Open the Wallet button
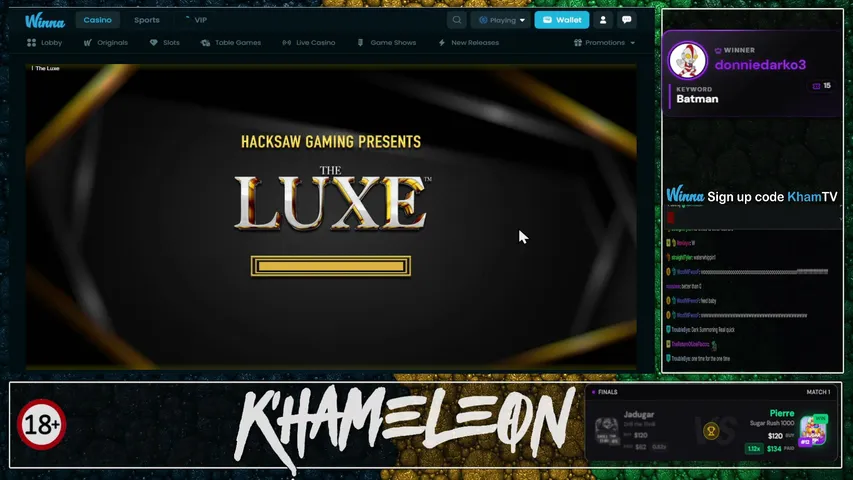The height and width of the screenshot is (480, 853). point(562,20)
